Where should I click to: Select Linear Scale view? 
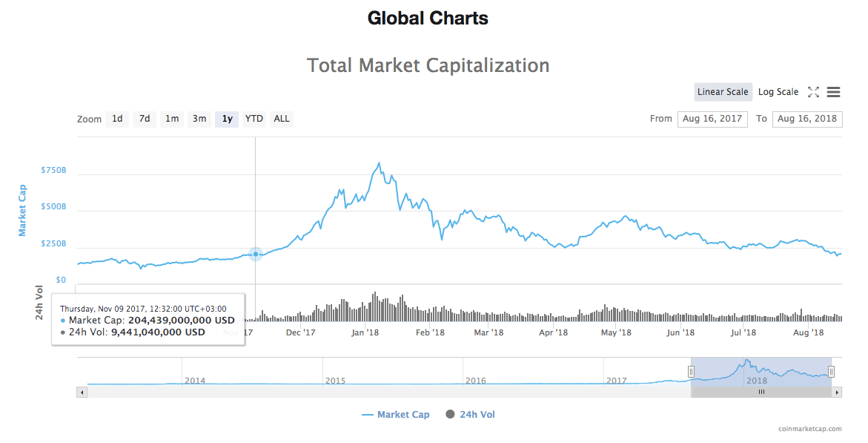tap(723, 92)
